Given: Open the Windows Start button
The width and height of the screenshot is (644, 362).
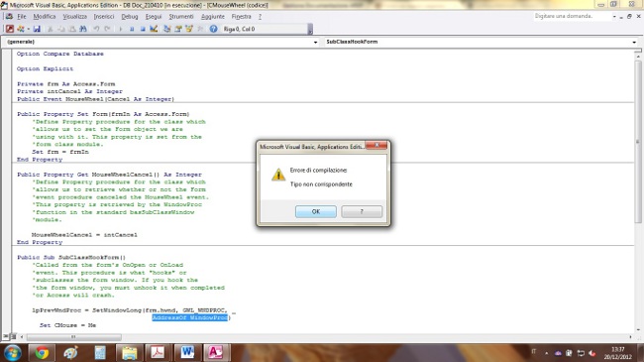Looking at the screenshot, I should (x=12, y=353).
